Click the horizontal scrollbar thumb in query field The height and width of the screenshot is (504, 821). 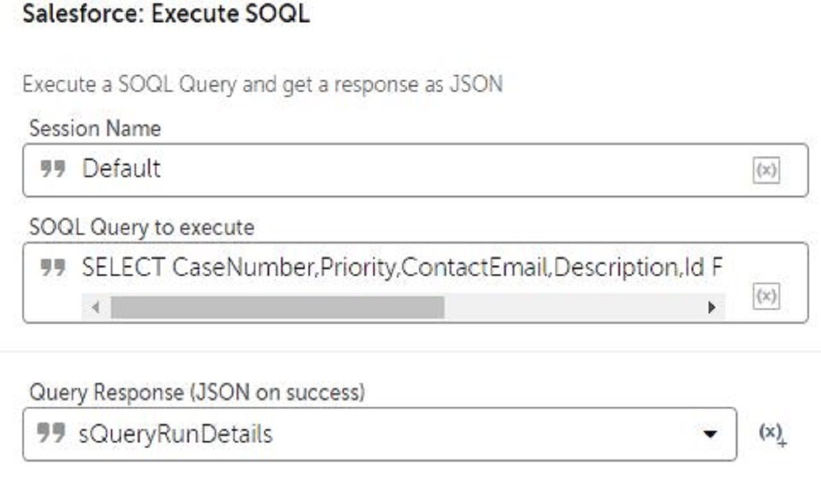click(277, 307)
